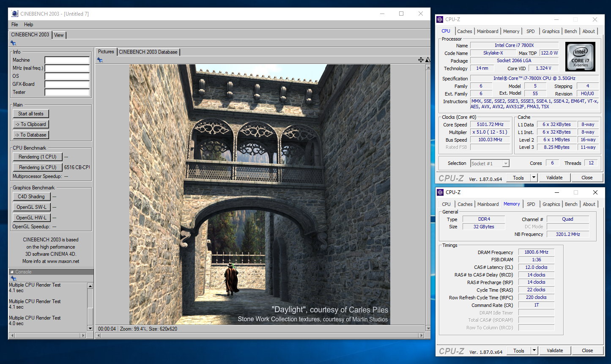This screenshot has width=611, height=364.
Task: Open About tab in top CPU-Z window
Action: click(x=589, y=31)
